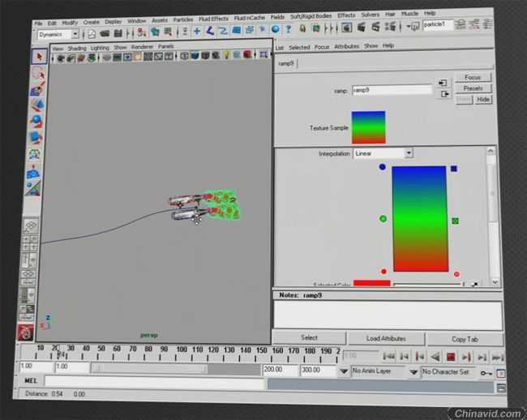Click the red Selected Color swatch
The height and width of the screenshot is (420, 527).
pyautogui.click(x=371, y=283)
